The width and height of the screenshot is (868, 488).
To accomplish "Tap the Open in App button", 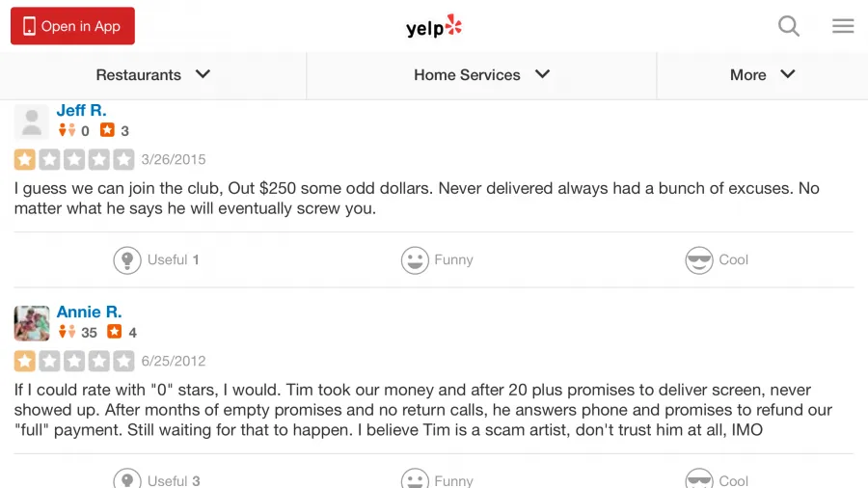I will [72, 26].
